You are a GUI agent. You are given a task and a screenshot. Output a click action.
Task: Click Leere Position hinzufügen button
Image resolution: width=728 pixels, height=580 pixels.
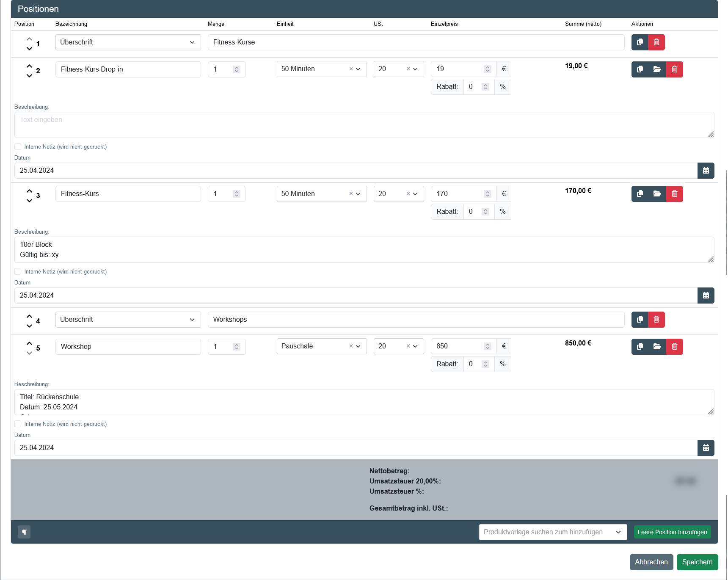[x=672, y=532]
